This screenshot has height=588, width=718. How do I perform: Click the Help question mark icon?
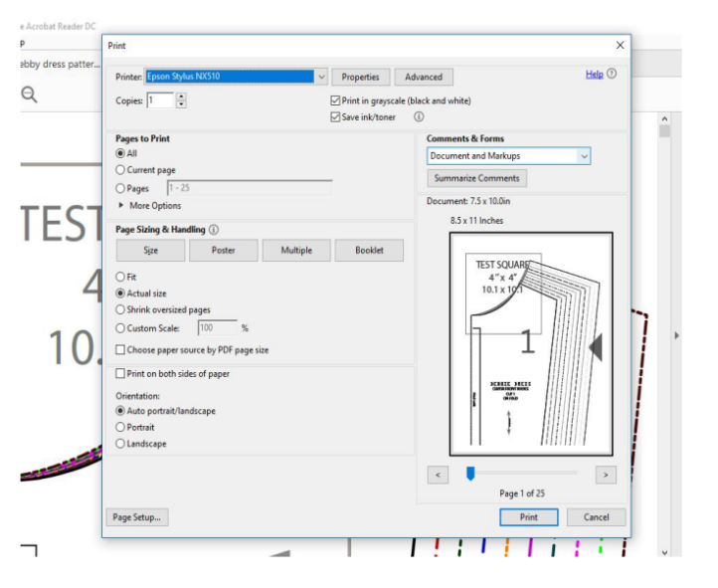[x=612, y=74]
